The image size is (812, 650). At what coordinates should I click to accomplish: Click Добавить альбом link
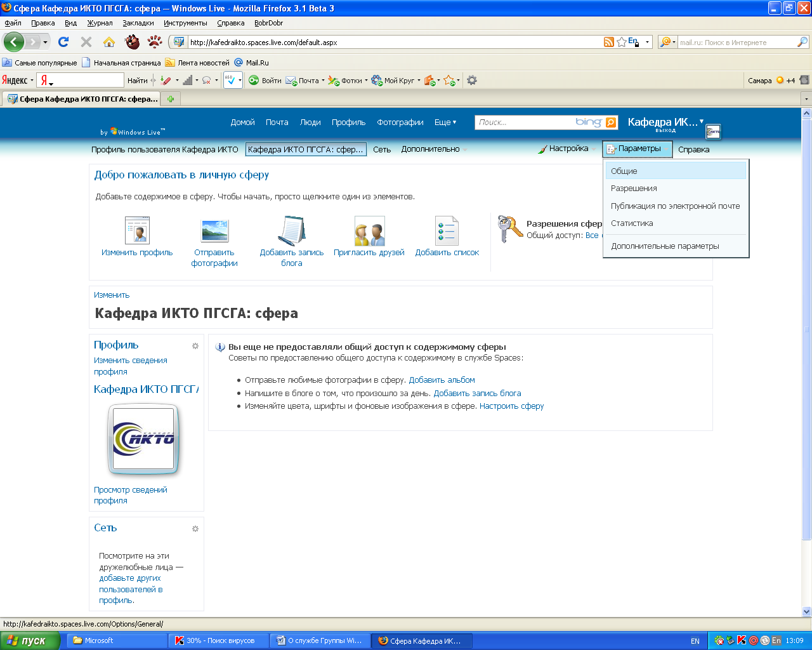(x=442, y=380)
